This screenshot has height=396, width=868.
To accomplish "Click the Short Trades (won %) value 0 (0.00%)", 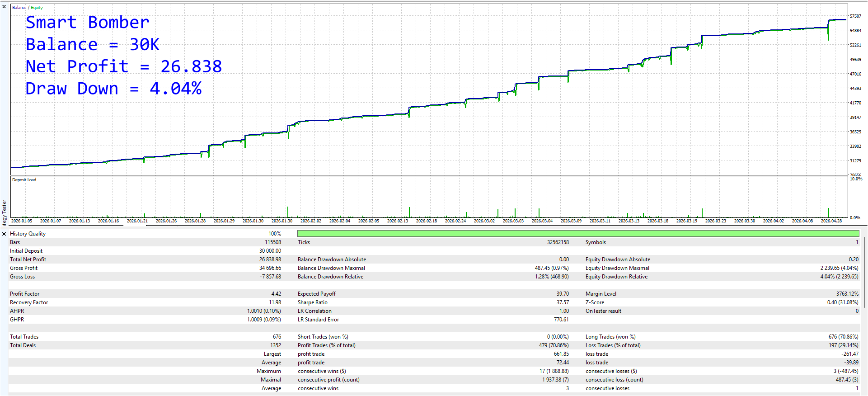I will tap(558, 337).
